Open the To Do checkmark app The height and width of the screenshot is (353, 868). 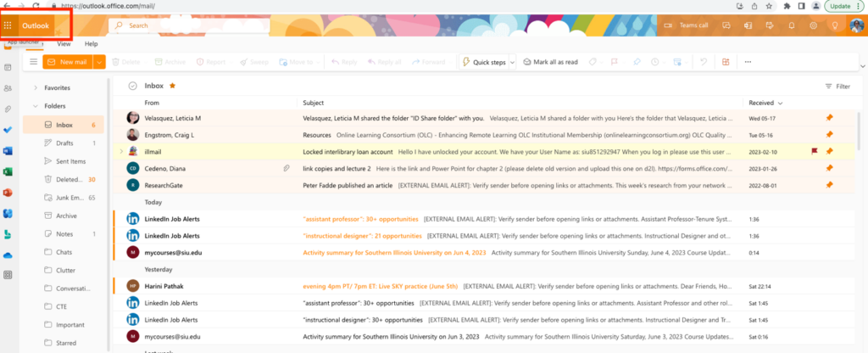[8, 130]
